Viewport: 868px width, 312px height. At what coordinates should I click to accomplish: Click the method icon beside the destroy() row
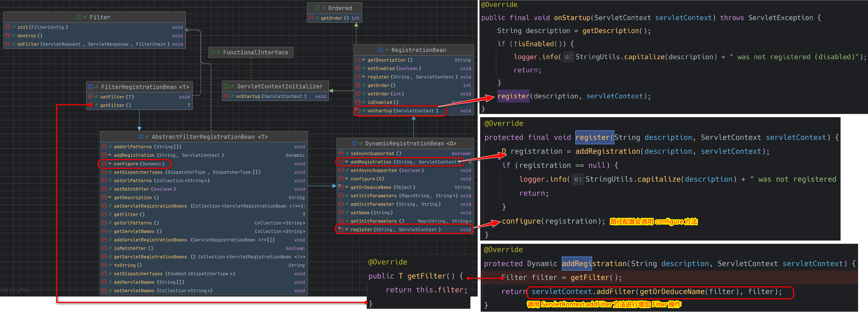click(7, 35)
